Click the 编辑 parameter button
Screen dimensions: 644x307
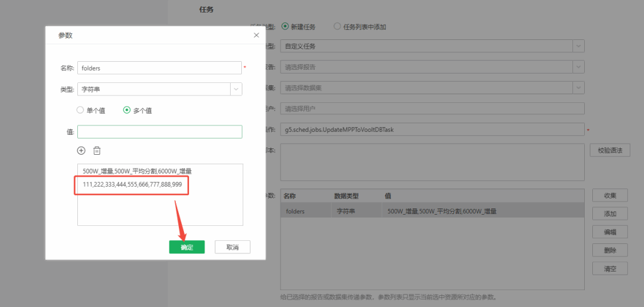coord(610,232)
